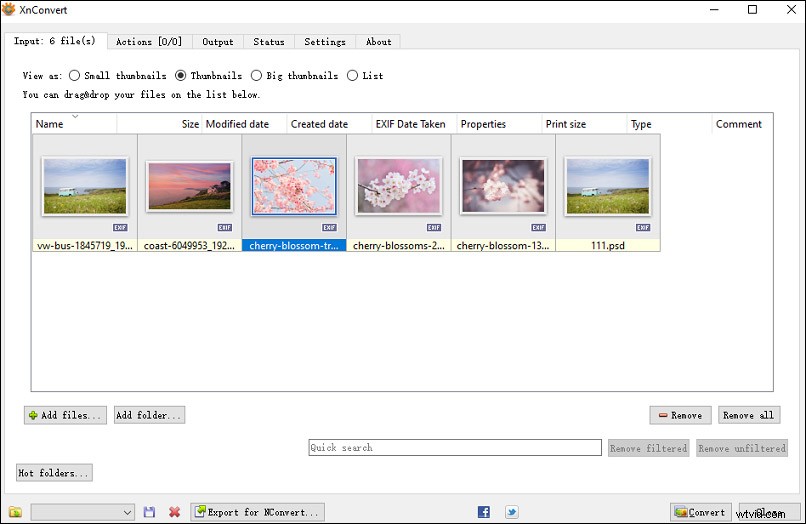Switch to the Actions [0/0] tab

[149, 42]
